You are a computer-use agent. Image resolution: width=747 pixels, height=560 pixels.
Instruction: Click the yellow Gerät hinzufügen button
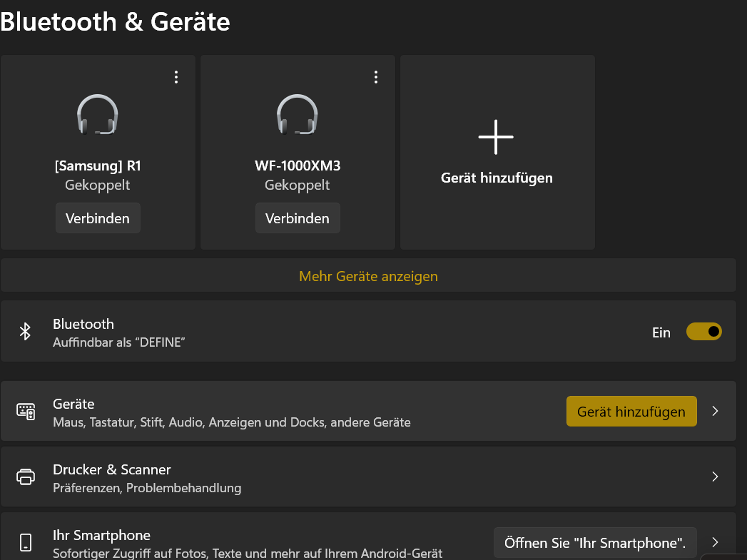coord(631,412)
